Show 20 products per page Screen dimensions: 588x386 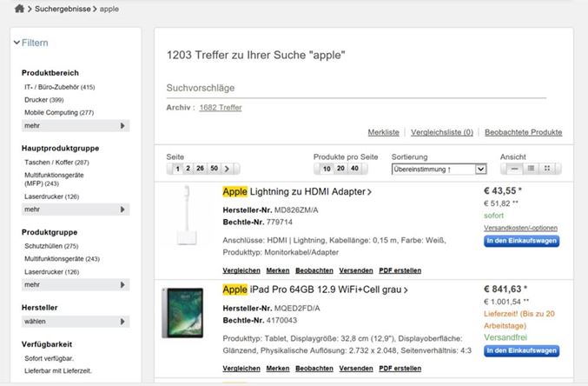point(340,169)
